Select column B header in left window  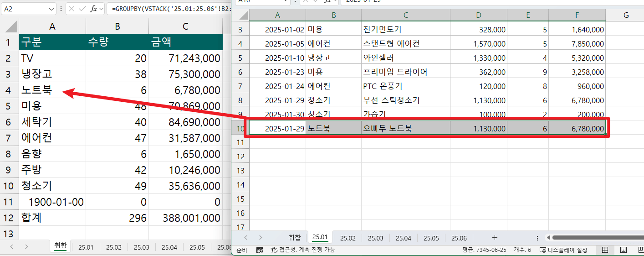(x=118, y=26)
